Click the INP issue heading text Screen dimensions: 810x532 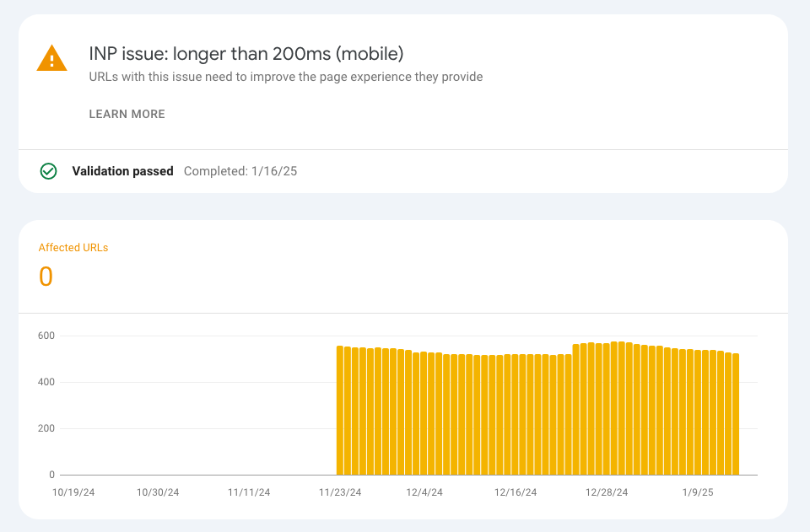[246, 54]
